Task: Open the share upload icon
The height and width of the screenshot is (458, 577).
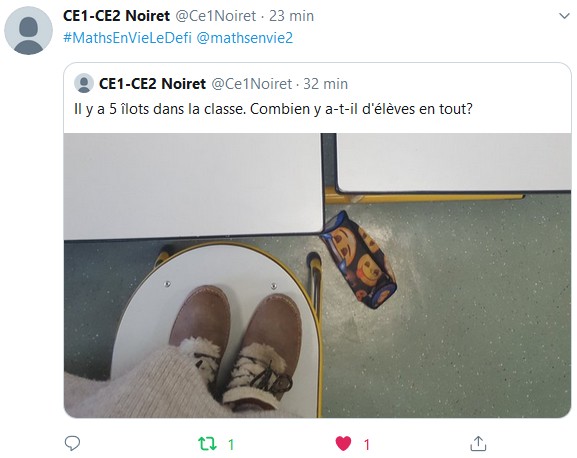Action: pyautogui.click(x=478, y=444)
